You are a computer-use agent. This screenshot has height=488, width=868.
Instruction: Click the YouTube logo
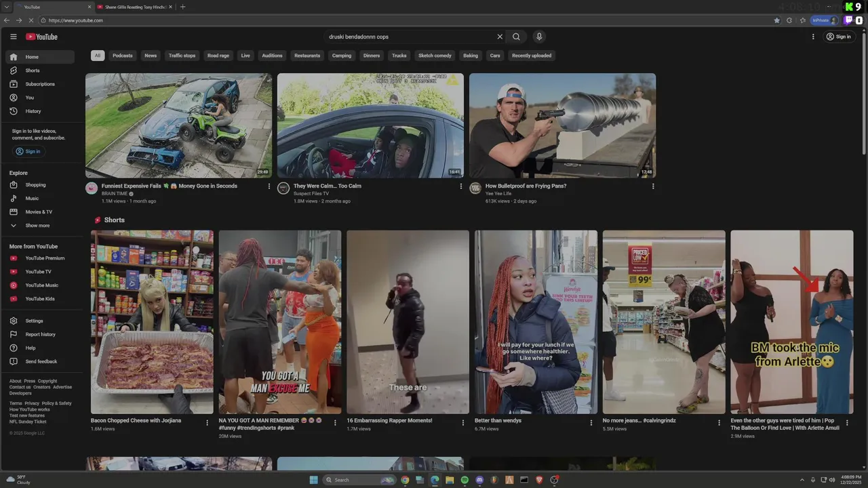[x=42, y=37]
